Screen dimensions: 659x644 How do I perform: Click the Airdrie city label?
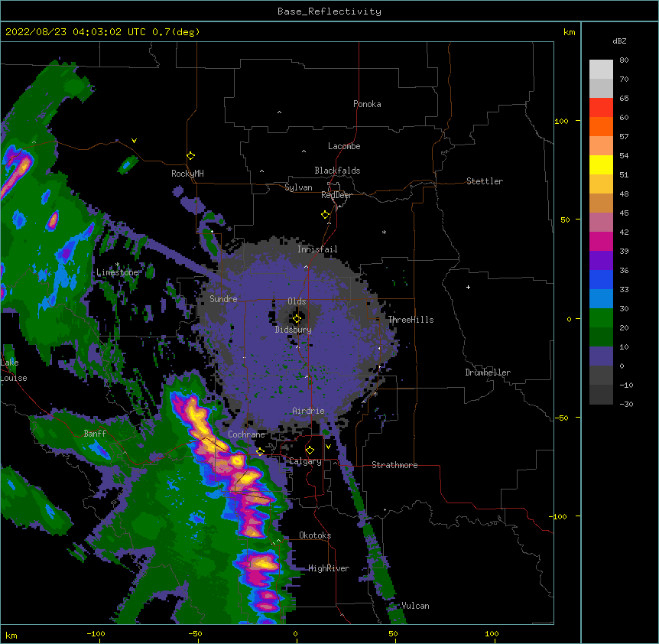(308, 411)
